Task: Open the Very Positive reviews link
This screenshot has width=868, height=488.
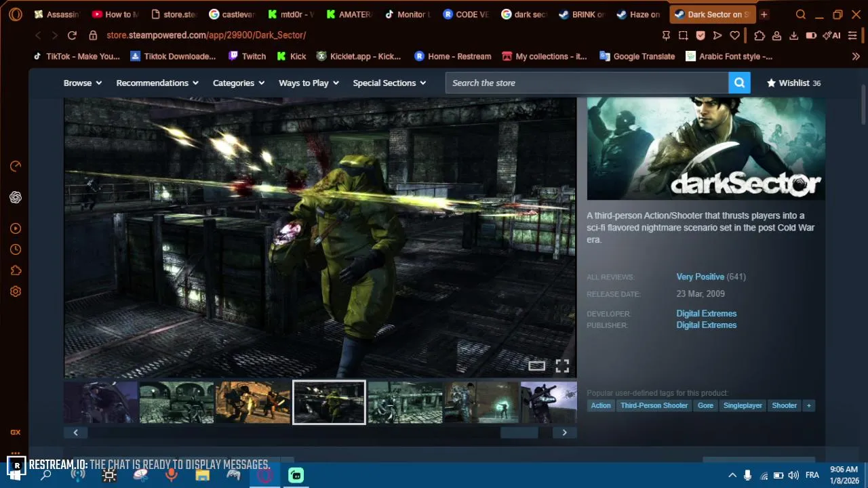Action: coord(700,277)
